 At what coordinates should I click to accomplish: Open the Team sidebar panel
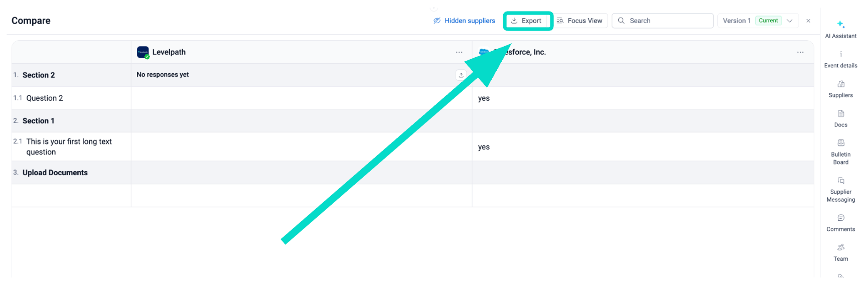pyautogui.click(x=840, y=252)
